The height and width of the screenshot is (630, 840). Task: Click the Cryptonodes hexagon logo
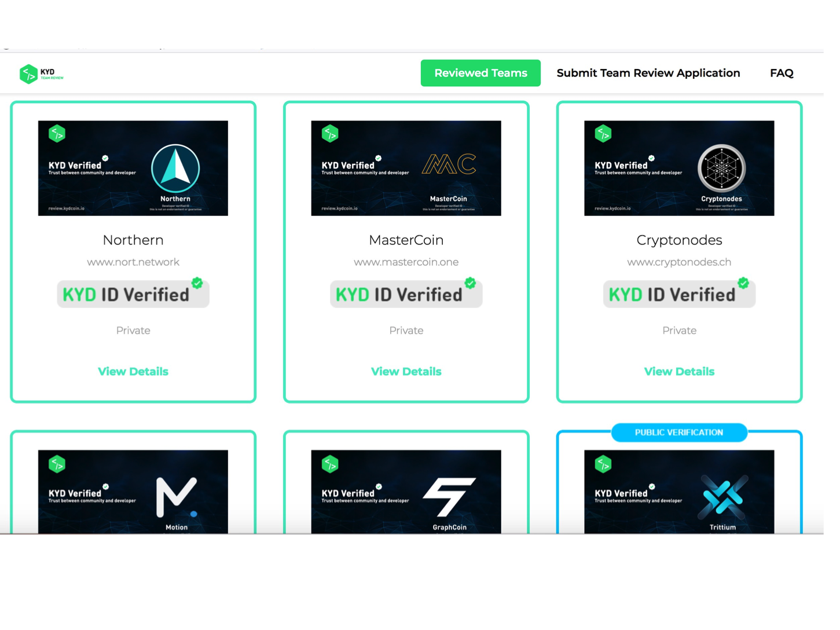[721, 168]
